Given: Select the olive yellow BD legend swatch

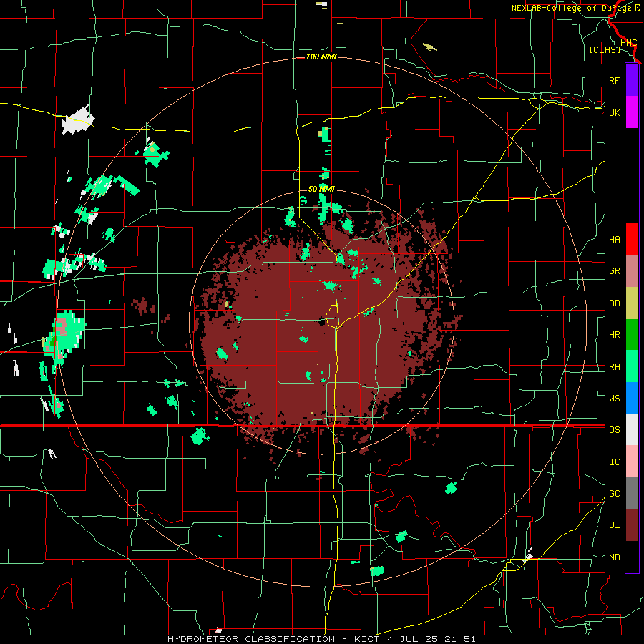Looking at the screenshot, I should 632,303.
